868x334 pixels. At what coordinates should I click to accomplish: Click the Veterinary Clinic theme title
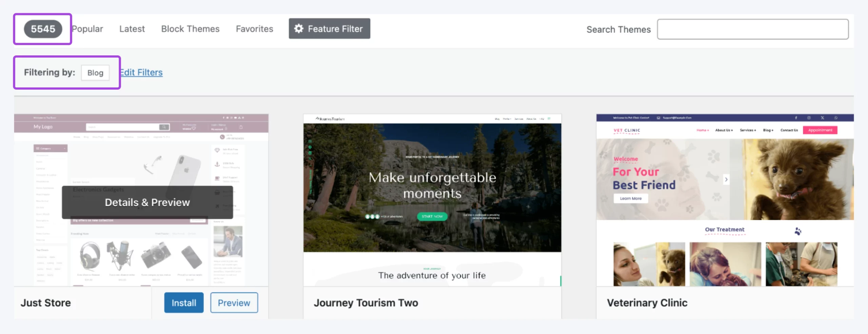point(647,302)
